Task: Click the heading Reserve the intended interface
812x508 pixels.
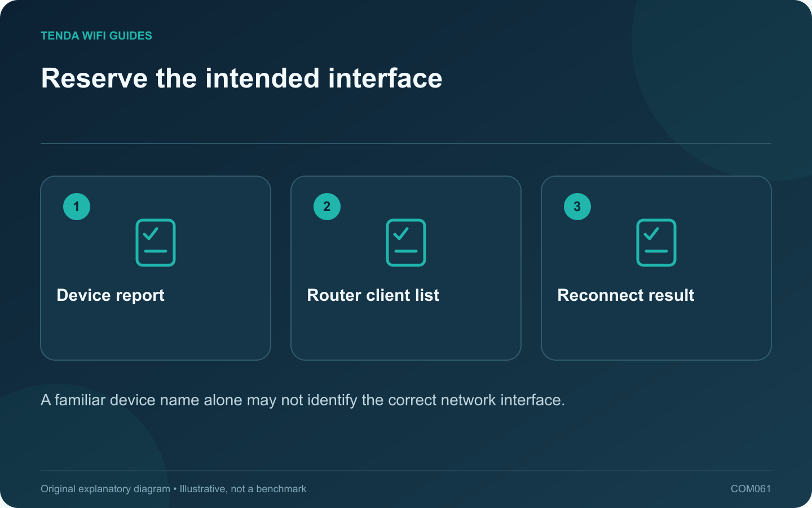Action: click(241, 78)
